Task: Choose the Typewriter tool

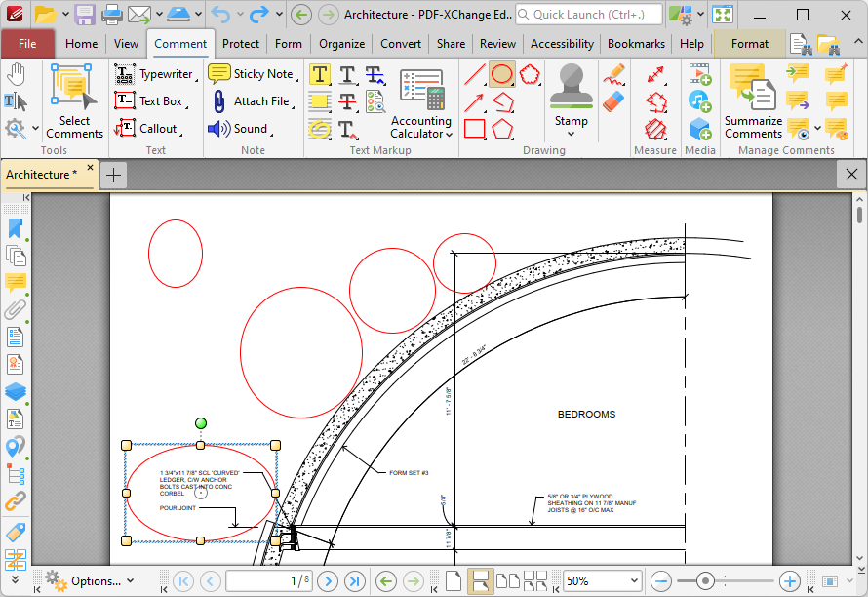Action: pyautogui.click(x=154, y=74)
